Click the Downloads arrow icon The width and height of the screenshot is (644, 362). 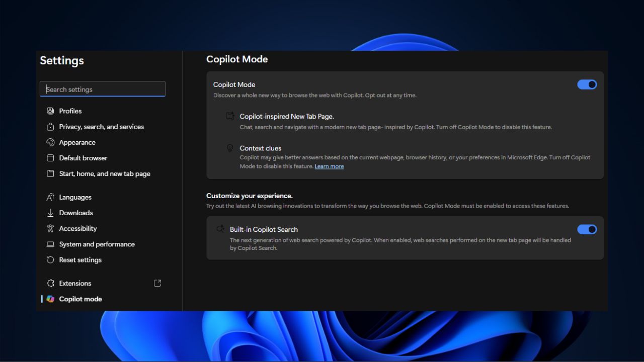pyautogui.click(x=50, y=213)
